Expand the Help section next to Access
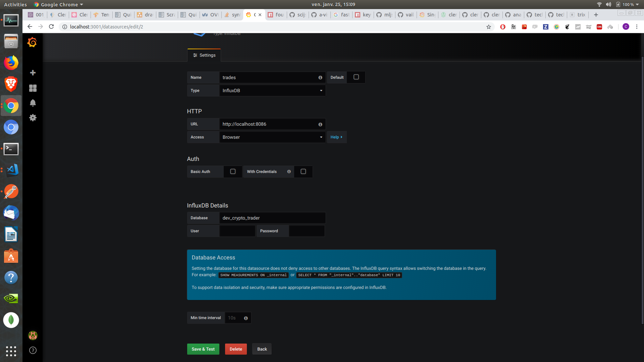This screenshot has width=644, height=362. point(336,137)
